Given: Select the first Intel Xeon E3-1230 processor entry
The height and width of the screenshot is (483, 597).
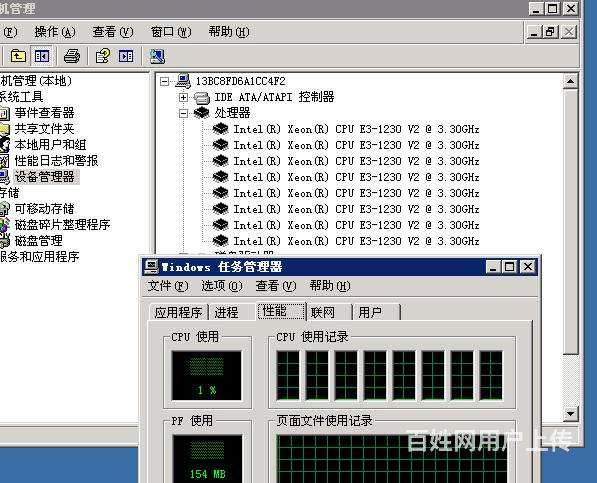Looking at the screenshot, I should click(356, 129).
